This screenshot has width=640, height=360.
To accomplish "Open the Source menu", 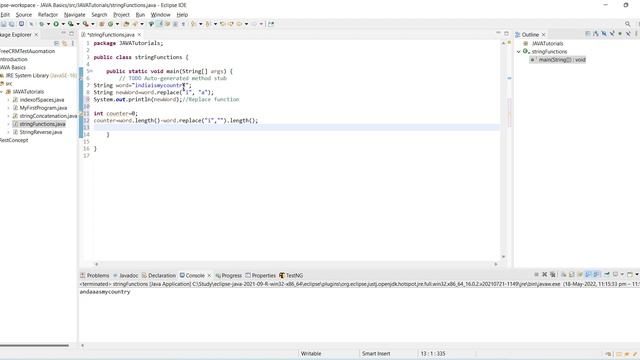I will [x=24, y=15].
